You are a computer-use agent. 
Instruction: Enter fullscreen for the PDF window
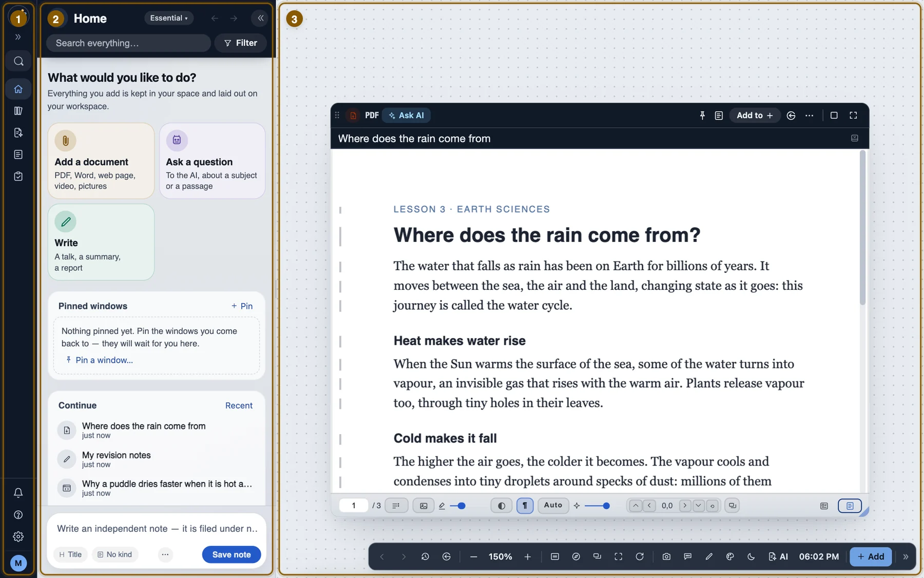click(x=853, y=116)
